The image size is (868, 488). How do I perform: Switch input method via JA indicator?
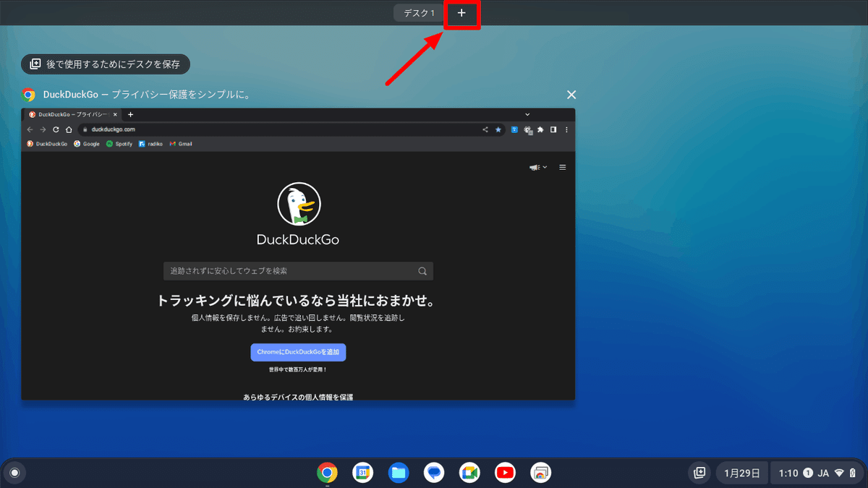pos(823,474)
